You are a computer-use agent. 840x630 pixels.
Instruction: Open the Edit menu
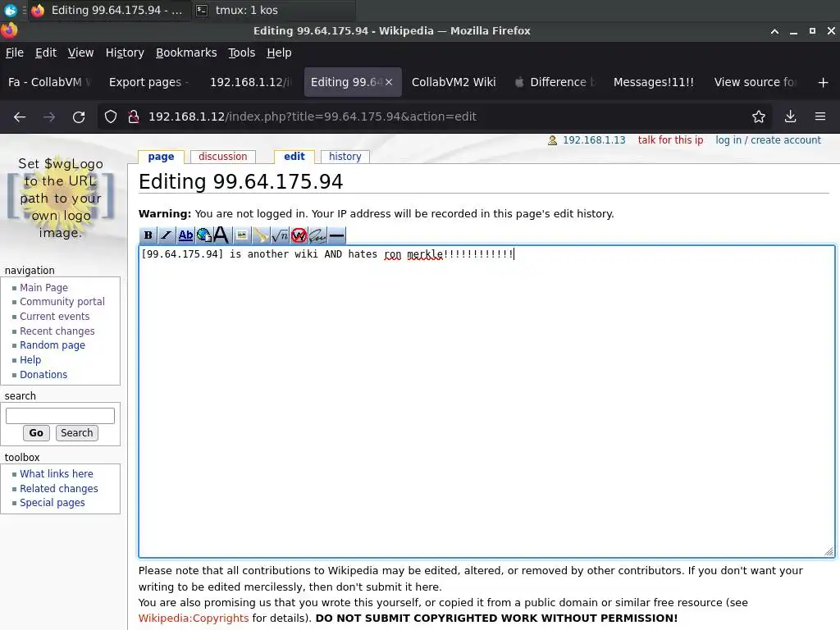[x=46, y=52]
